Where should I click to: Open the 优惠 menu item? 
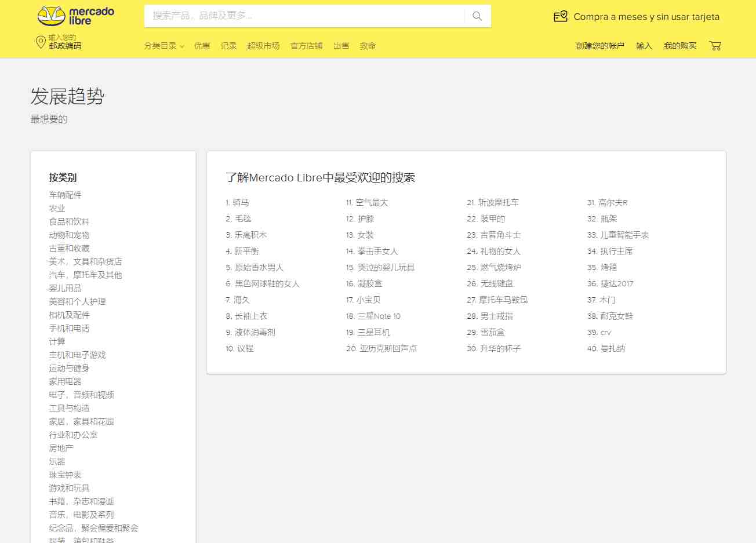[202, 46]
